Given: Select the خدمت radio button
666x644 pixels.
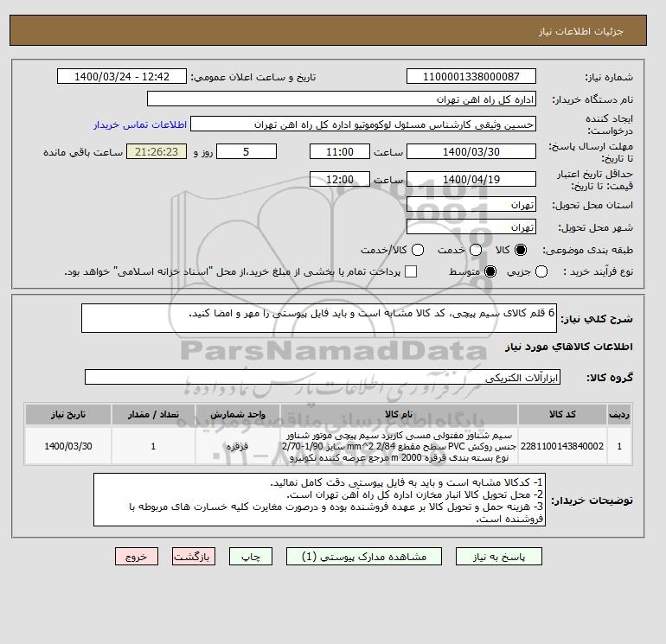Looking at the screenshot, I should point(476,250).
